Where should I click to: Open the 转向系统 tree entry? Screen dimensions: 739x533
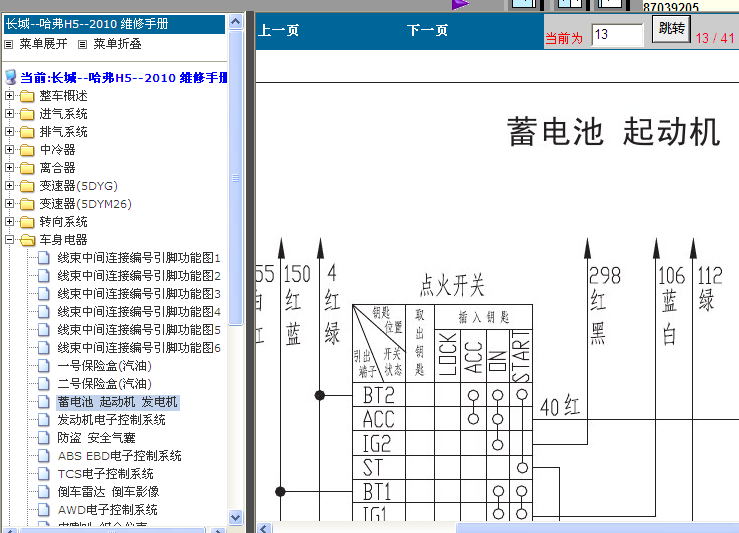point(63,222)
